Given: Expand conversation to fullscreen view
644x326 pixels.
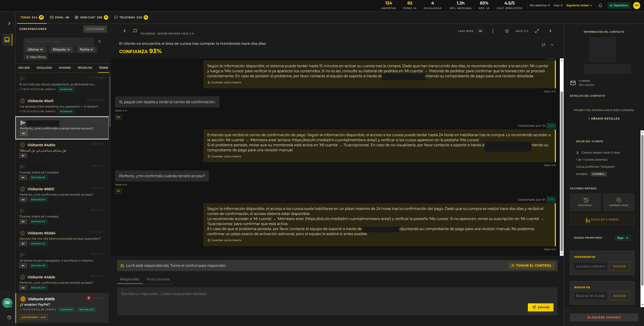Looking at the screenshot, I should [x=537, y=31].
